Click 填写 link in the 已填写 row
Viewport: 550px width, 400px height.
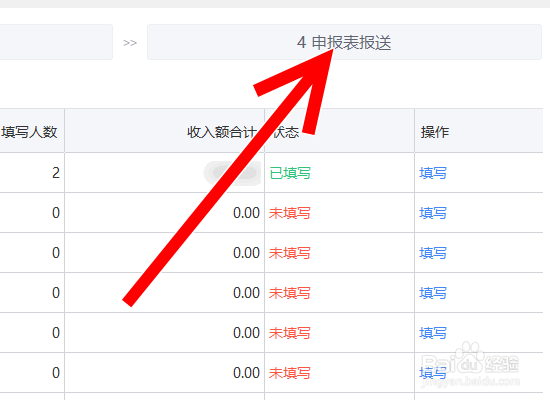(x=433, y=173)
